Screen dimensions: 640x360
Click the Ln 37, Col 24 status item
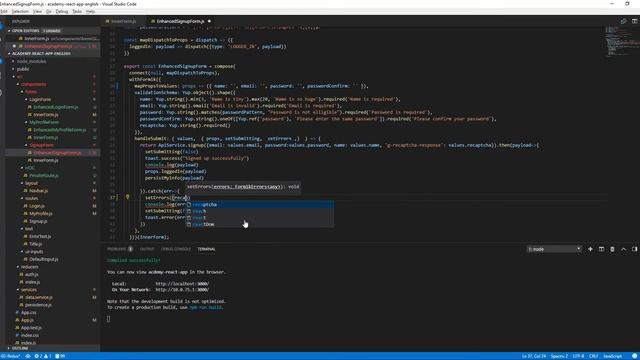tap(533, 356)
